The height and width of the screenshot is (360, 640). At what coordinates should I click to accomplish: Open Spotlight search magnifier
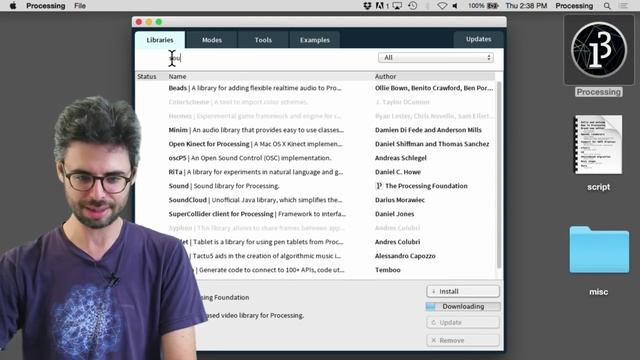click(x=607, y=6)
